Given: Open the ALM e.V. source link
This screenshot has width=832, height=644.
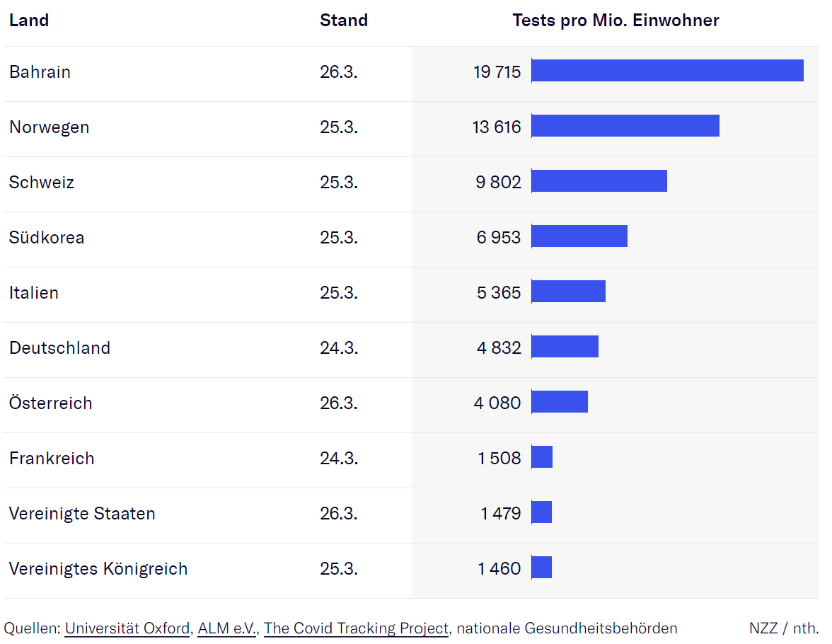Looking at the screenshot, I should pos(227,628).
